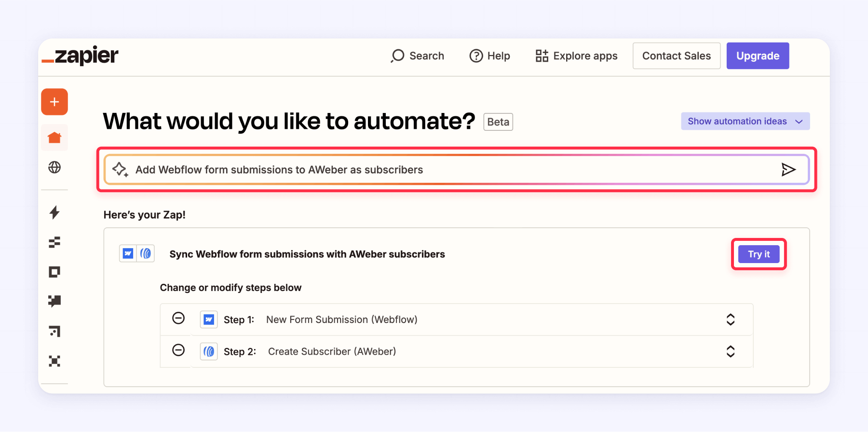Remove Step 1 with minus circle icon
This screenshot has width=868, height=432.
pyautogui.click(x=178, y=319)
